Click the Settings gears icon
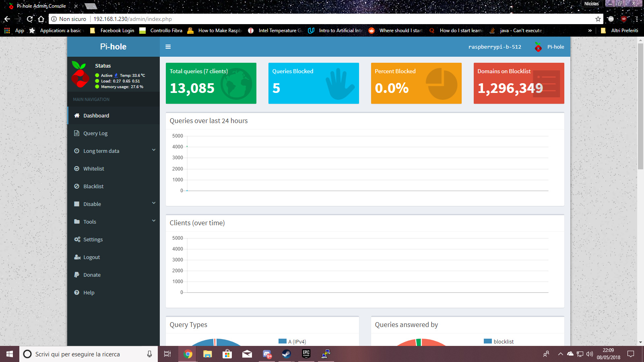Image resolution: width=644 pixels, height=362 pixels. (x=77, y=239)
